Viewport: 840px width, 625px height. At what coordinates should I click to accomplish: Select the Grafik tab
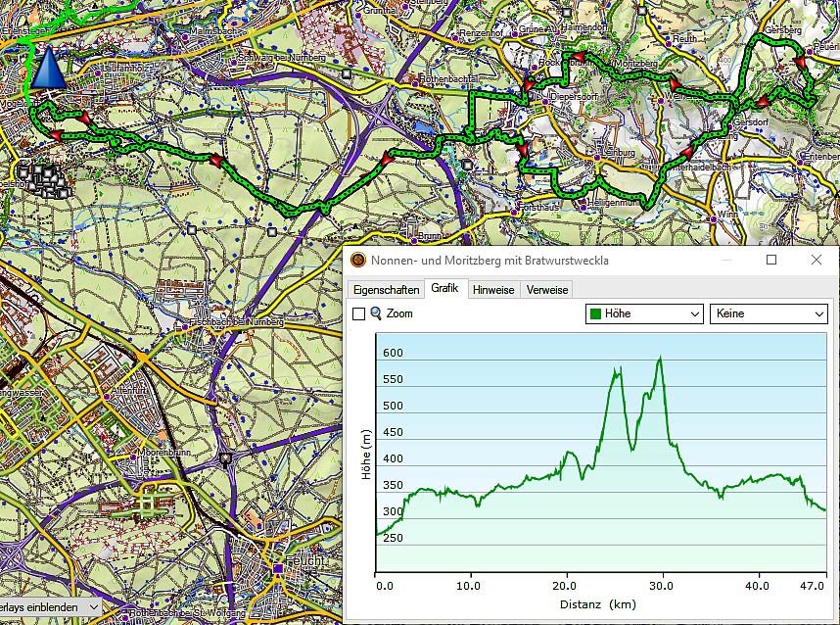(444, 289)
